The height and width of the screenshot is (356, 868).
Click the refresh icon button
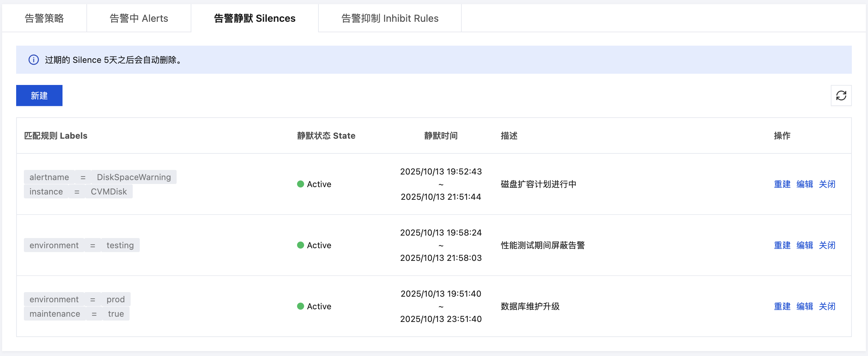point(841,95)
